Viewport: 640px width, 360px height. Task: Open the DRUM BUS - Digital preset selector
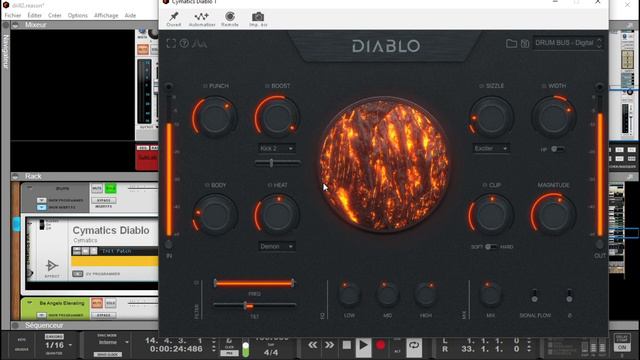coord(568,43)
